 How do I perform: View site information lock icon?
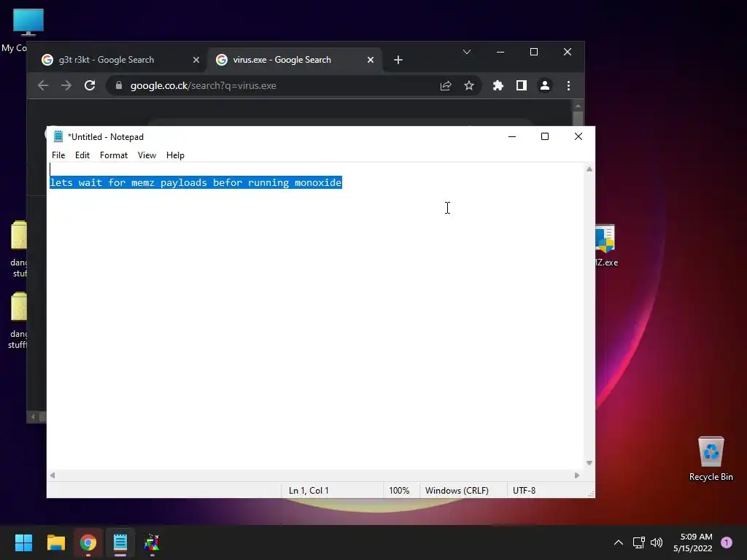point(119,86)
